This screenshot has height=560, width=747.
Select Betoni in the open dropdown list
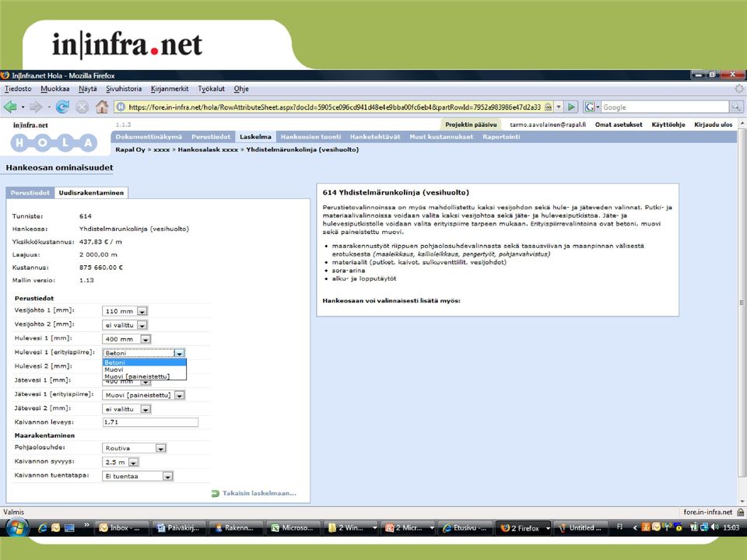tap(145, 362)
